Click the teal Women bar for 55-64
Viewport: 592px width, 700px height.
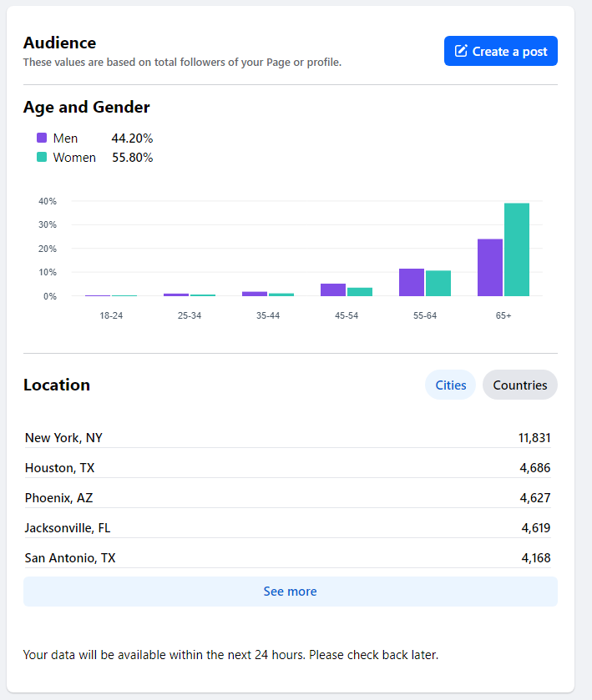point(438,283)
